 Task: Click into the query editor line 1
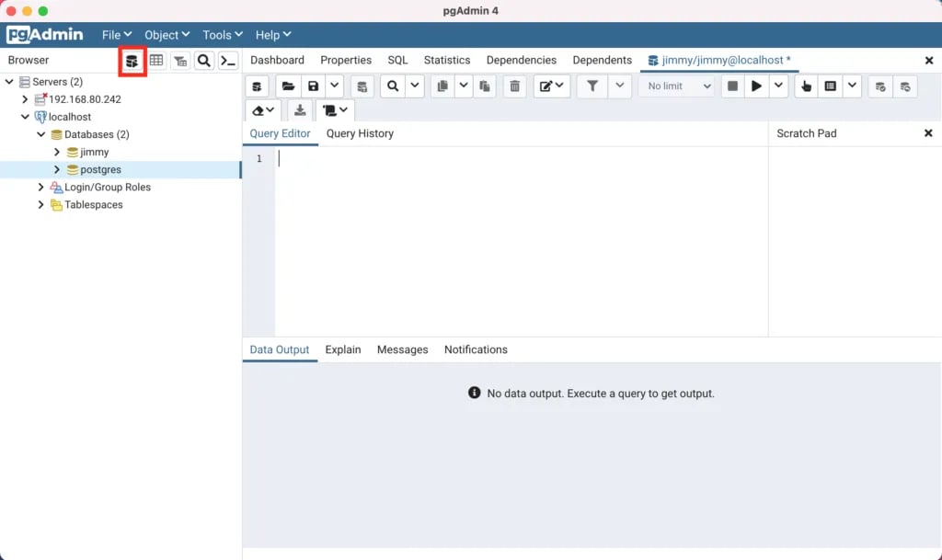tap(522, 158)
